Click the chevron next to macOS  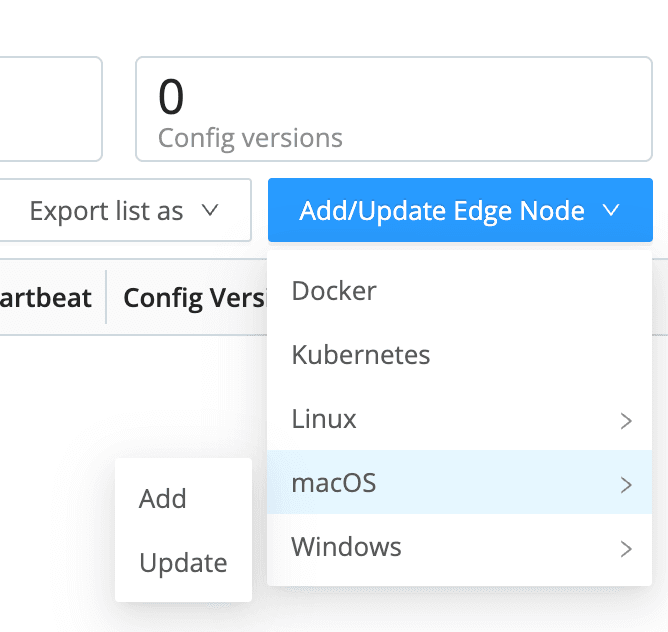tap(626, 485)
